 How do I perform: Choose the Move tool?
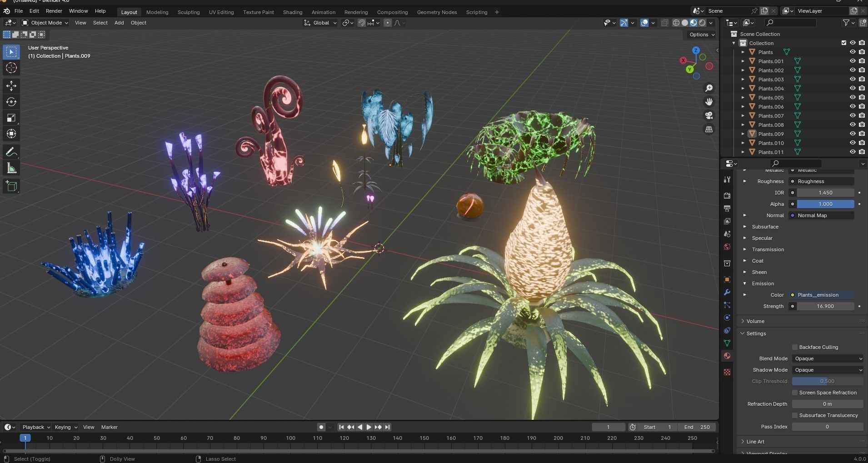point(11,85)
